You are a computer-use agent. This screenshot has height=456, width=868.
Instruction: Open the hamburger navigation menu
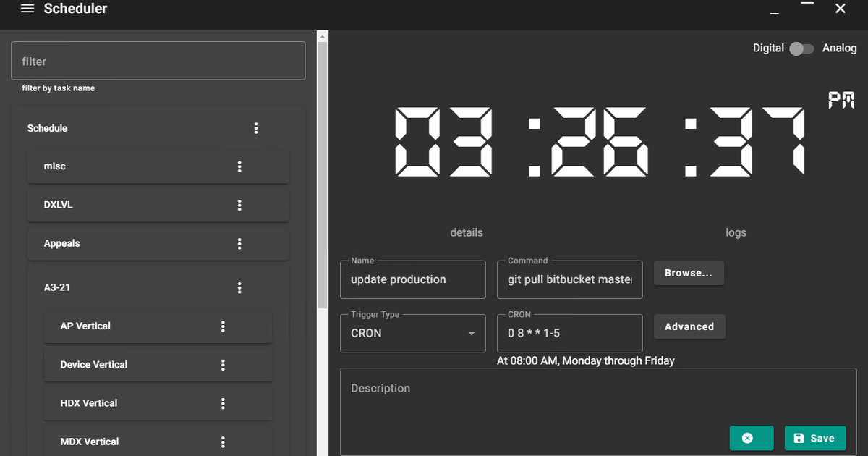(27, 9)
